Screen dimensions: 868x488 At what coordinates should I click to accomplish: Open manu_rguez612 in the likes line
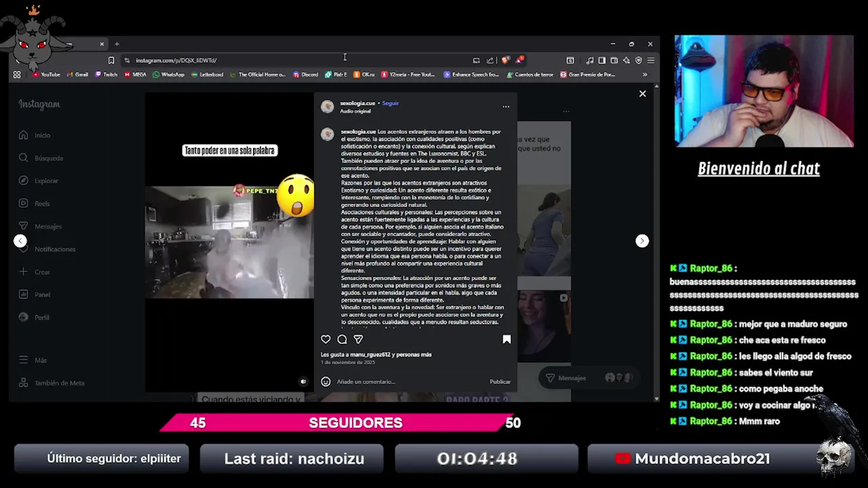(370, 354)
